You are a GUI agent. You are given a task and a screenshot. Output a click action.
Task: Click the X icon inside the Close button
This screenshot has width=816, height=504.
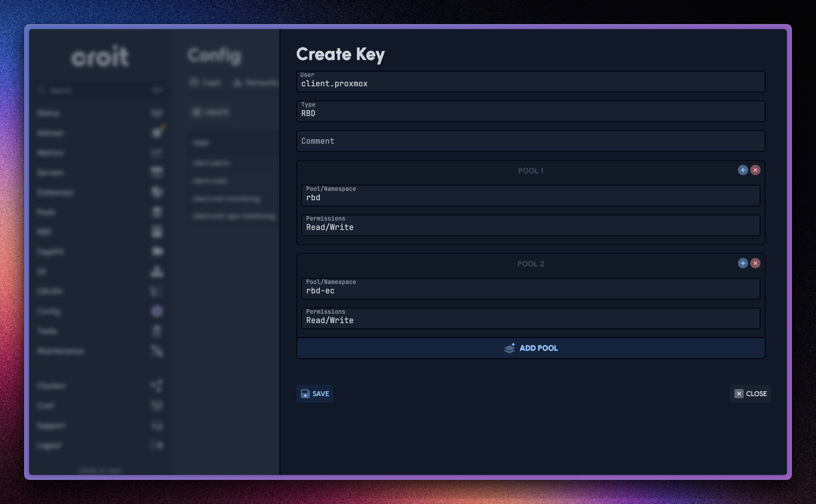739,394
